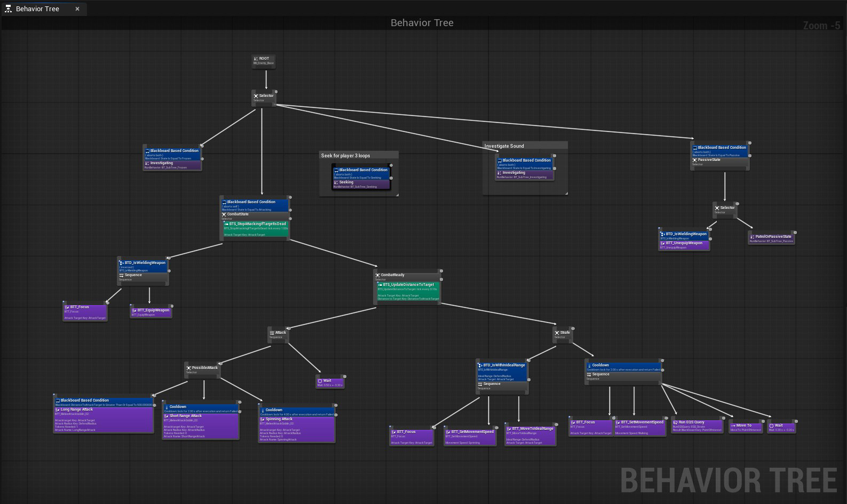Click the BTT_MoveToIdealRange task icon
The height and width of the screenshot is (504, 847).
pyautogui.click(x=509, y=429)
